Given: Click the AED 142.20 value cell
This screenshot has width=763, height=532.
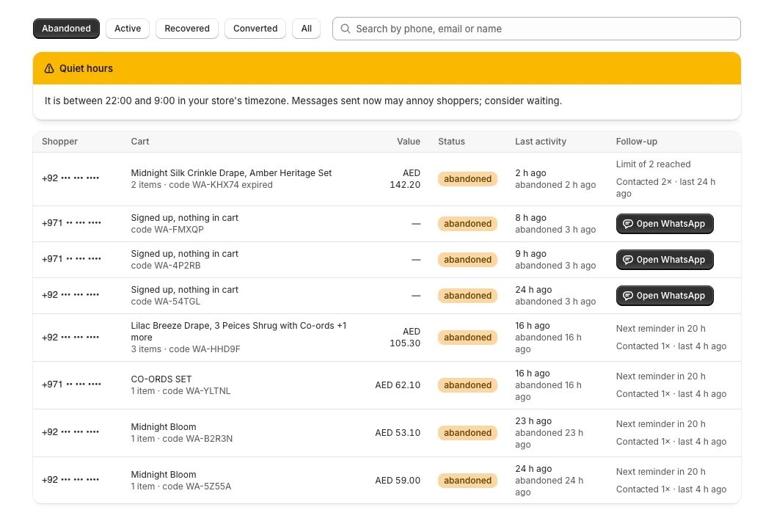Looking at the screenshot, I should pos(405,179).
